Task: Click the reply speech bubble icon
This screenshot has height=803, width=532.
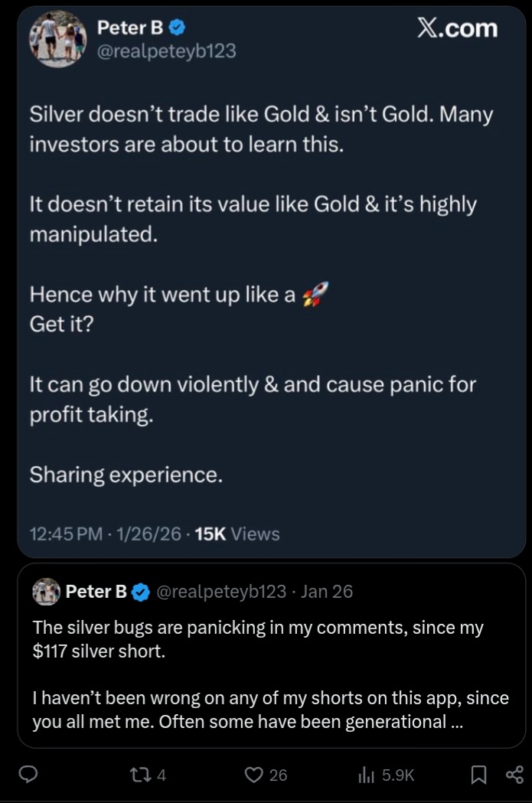Action: coord(28,775)
